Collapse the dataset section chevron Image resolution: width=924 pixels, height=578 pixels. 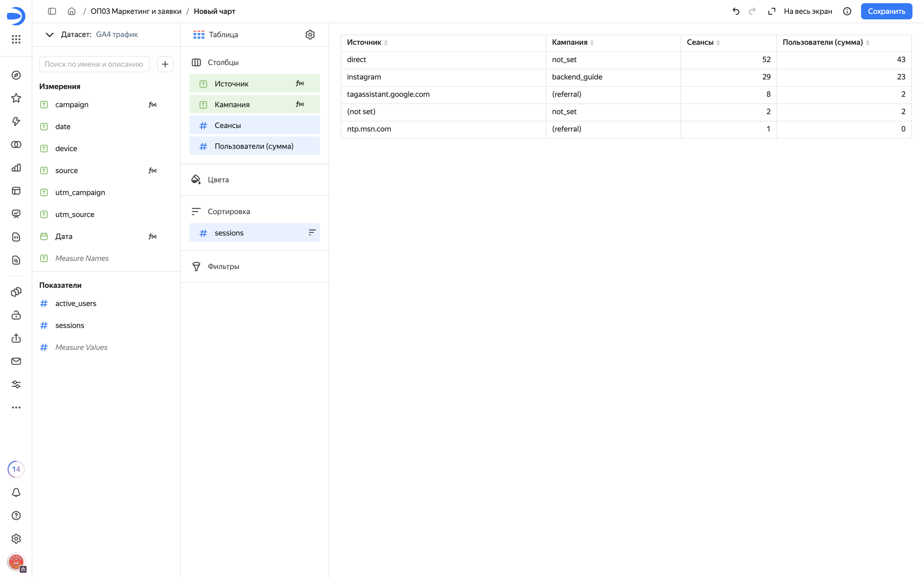click(x=50, y=34)
